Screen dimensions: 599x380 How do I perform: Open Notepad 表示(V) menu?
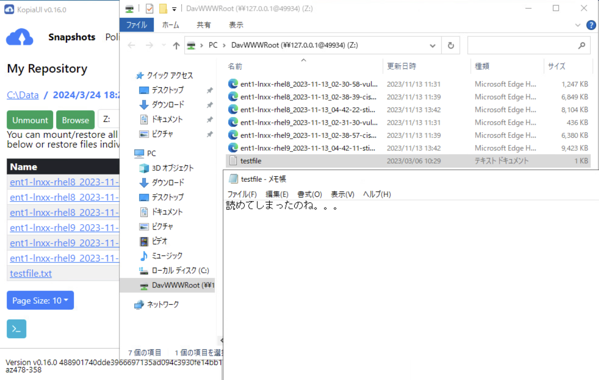[x=343, y=194]
